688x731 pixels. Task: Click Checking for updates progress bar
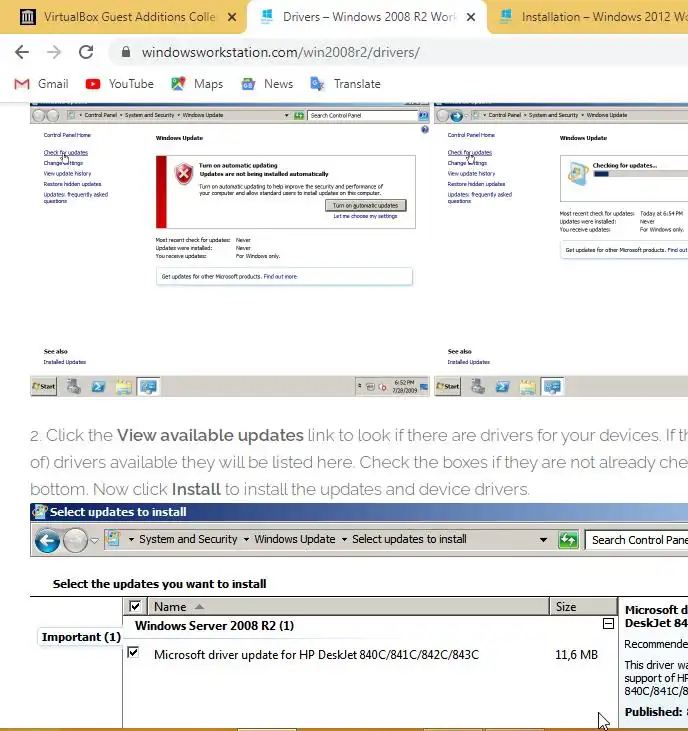[x=640, y=174]
